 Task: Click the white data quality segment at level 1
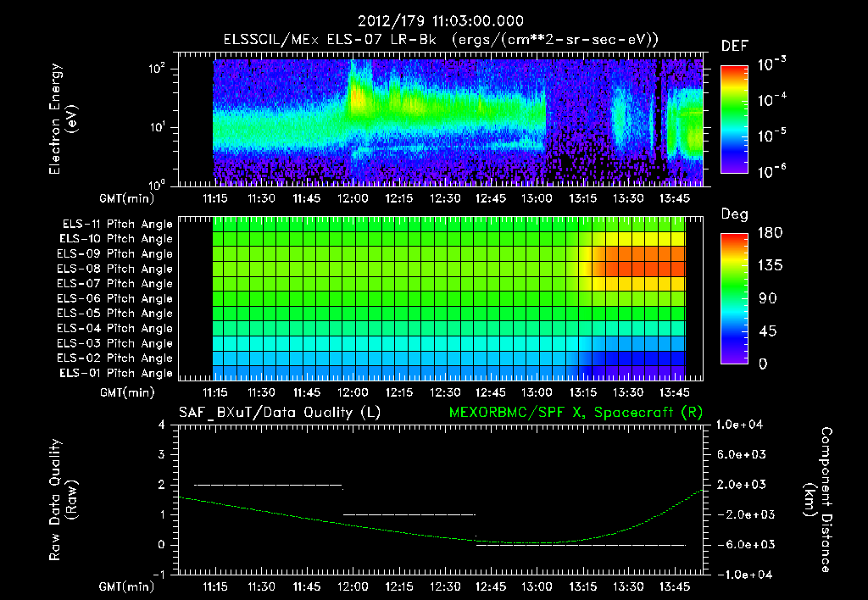coord(409,514)
